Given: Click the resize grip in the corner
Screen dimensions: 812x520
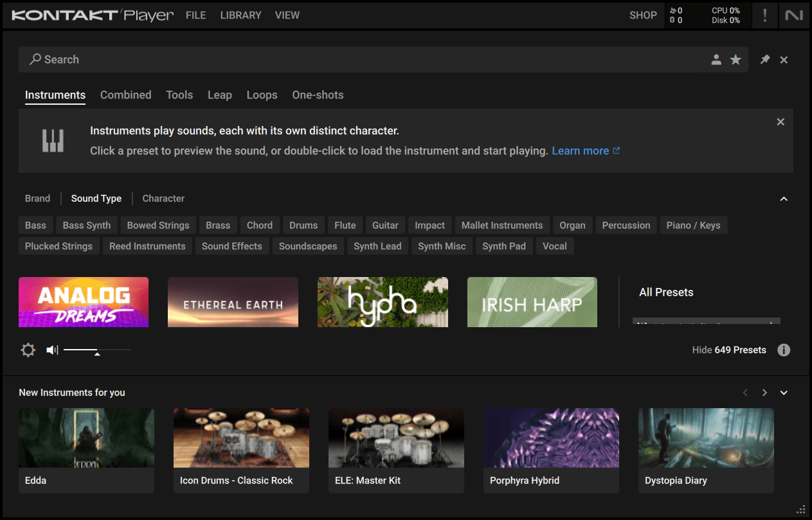Looking at the screenshot, I should click(800, 510).
